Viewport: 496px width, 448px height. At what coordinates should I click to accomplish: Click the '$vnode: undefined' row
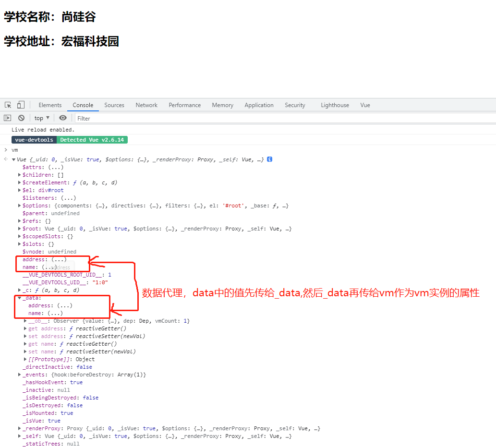click(49, 252)
